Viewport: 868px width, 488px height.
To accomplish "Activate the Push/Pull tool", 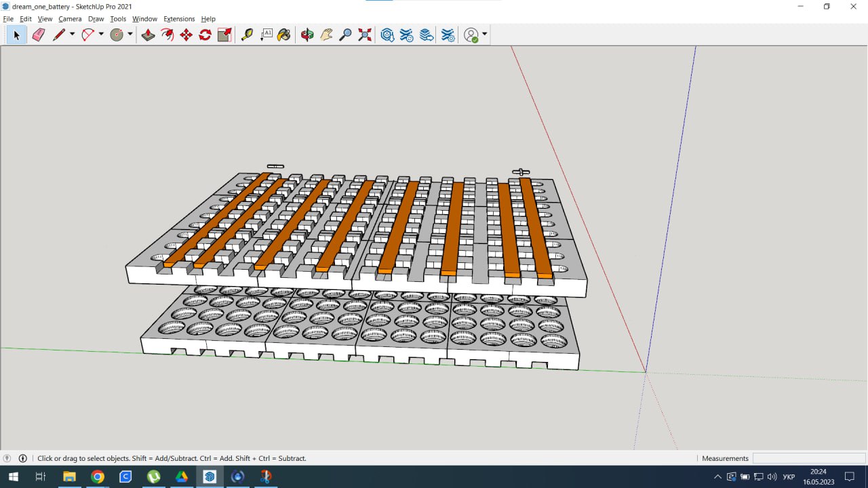I will pos(148,35).
